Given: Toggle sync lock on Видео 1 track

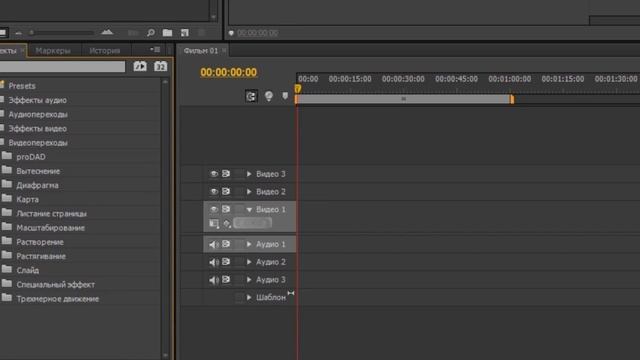Looking at the screenshot, I should point(226,209).
